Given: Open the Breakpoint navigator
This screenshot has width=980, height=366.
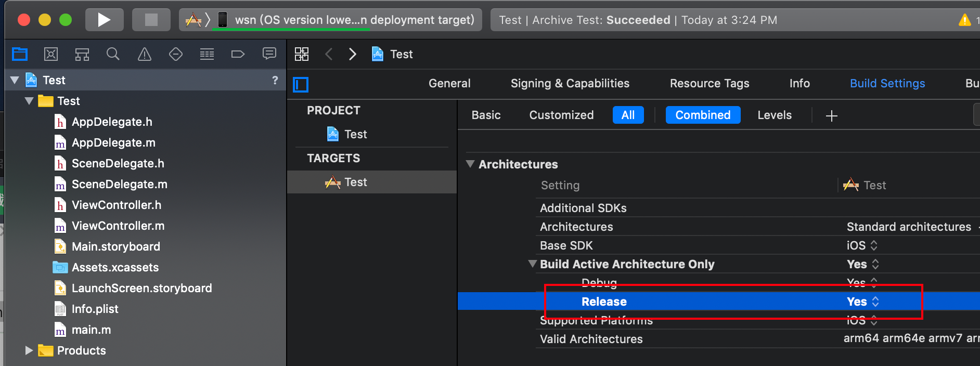Looking at the screenshot, I should [x=238, y=54].
